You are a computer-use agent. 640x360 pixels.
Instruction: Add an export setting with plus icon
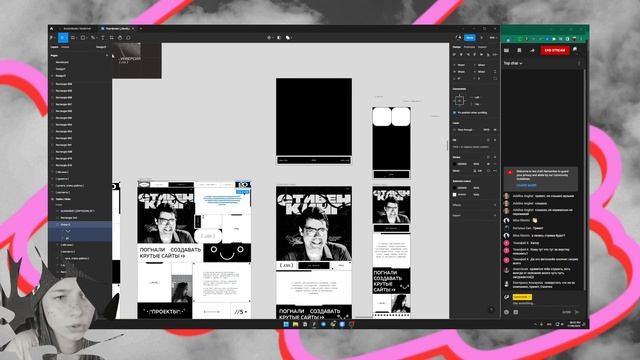point(495,215)
